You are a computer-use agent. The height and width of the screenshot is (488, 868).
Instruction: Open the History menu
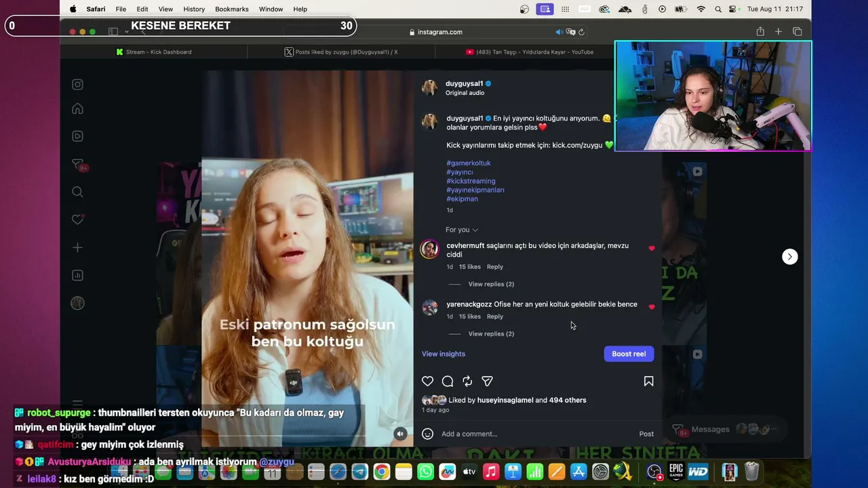tap(194, 9)
